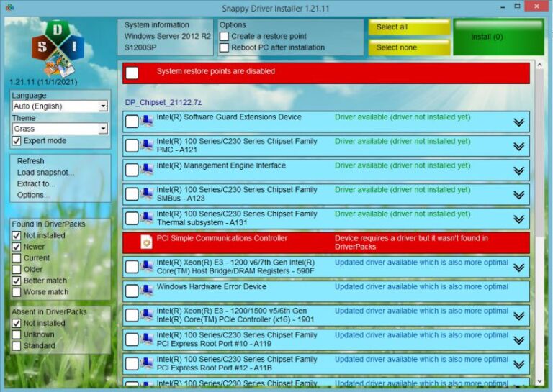Click Refresh in the side menu
The image size is (553, 392).
coord(31,161)
